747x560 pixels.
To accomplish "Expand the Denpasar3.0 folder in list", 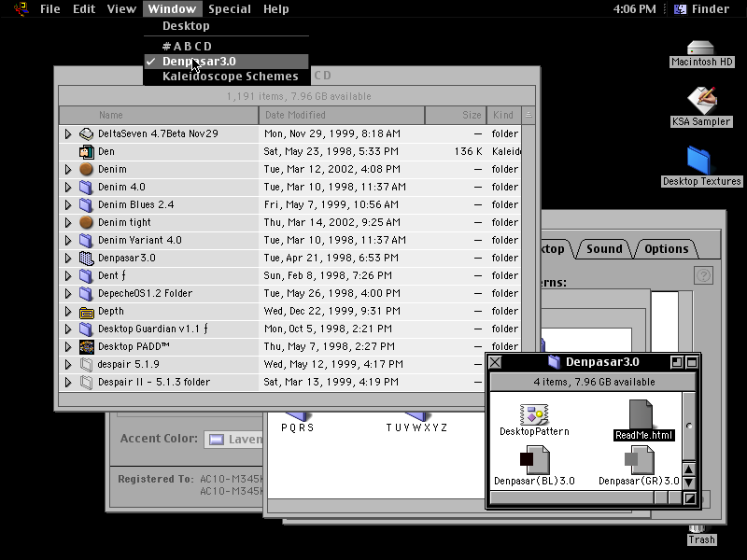I will pos(68,259).
